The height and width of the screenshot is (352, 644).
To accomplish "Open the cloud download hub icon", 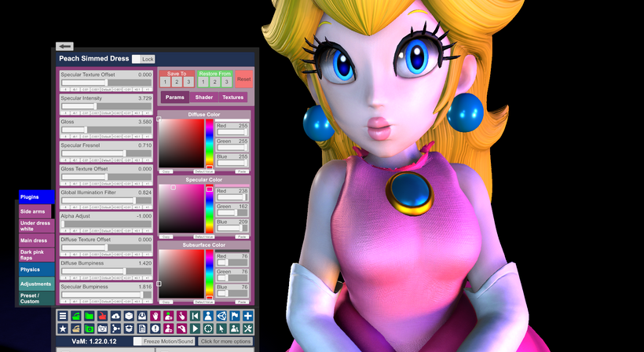I will coord(115,316).
